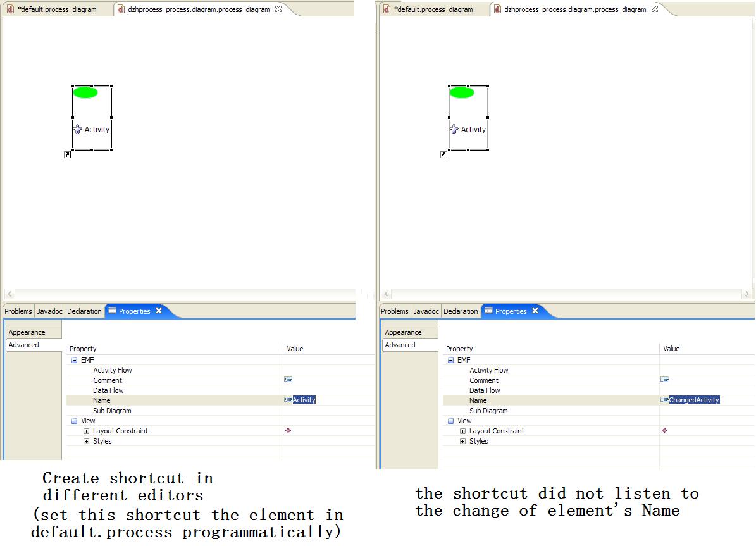Collapse View group in right Properties
Viewport: 756px width, 546px height.
451,421
